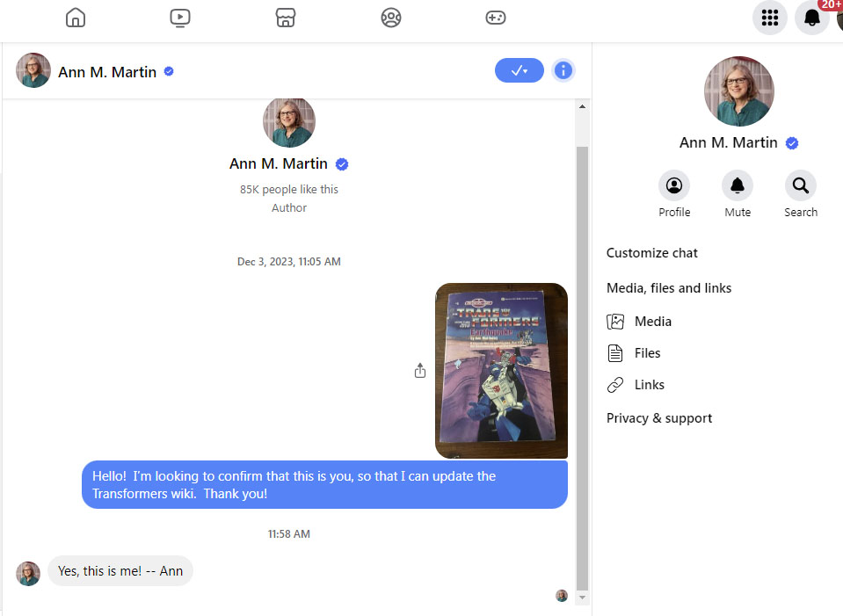The image size is (843, 616).
Task: Click the '85K people like this' text
Action: (288, 189)
